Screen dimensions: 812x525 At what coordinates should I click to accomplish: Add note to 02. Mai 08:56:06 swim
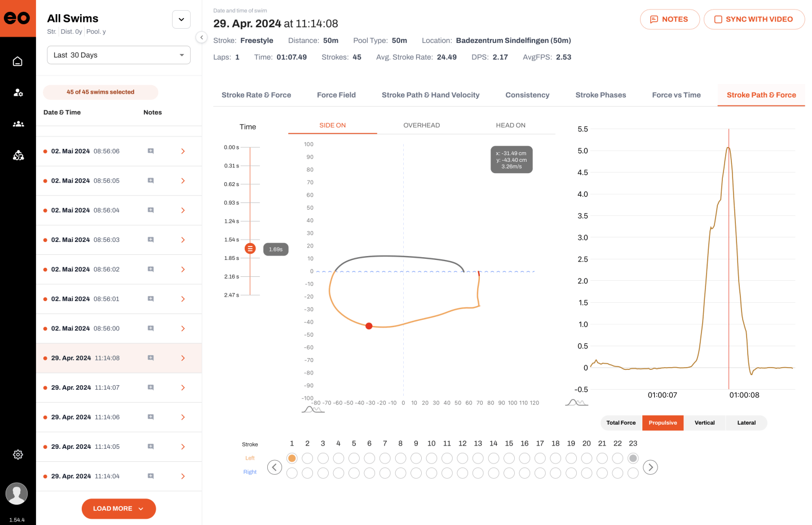pos(151,151)
